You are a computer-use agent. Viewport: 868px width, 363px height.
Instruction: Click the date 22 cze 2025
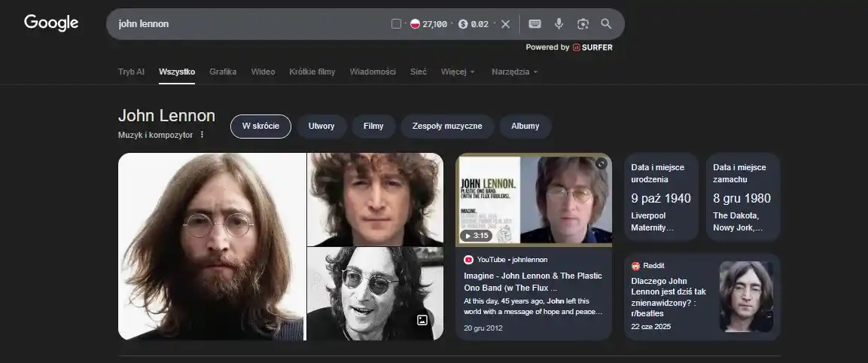click(x=651, y=326)
